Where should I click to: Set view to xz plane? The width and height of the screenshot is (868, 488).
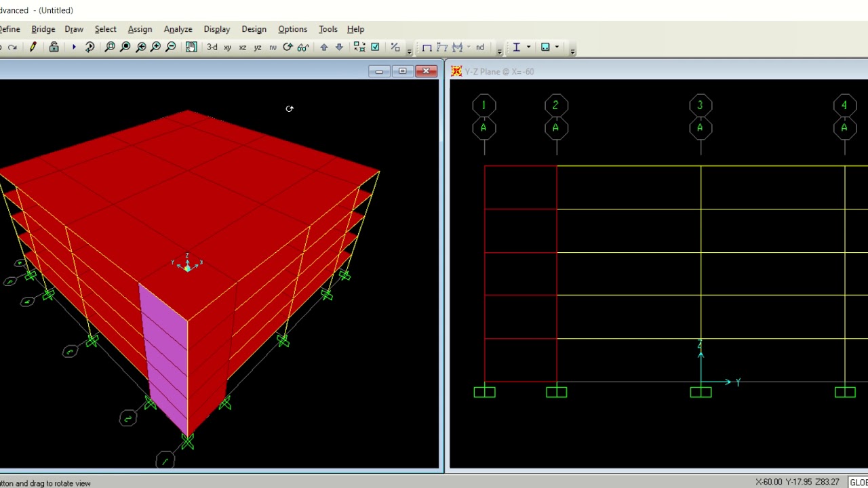tap(243, 47)
